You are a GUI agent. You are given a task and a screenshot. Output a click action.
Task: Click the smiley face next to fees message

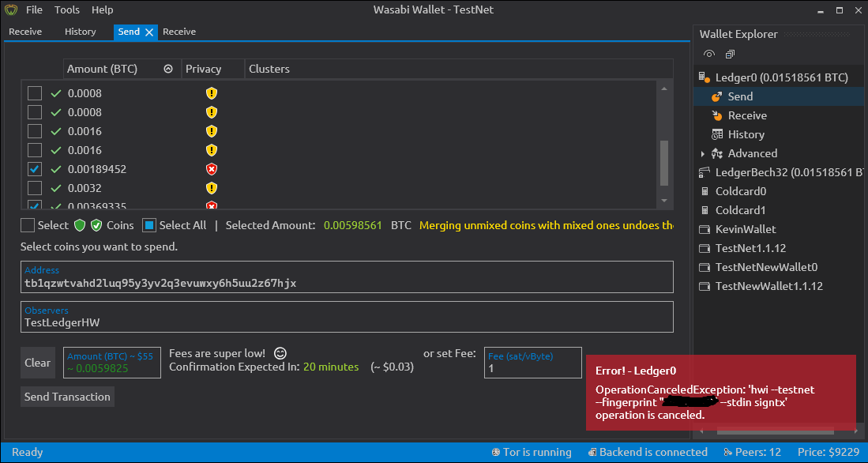pos(280,353)
